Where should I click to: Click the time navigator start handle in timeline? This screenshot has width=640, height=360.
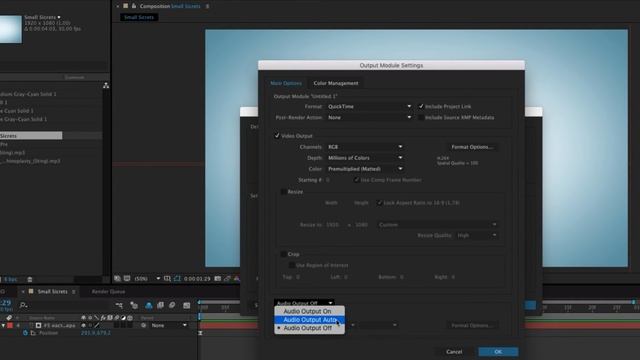click(199, 302)
